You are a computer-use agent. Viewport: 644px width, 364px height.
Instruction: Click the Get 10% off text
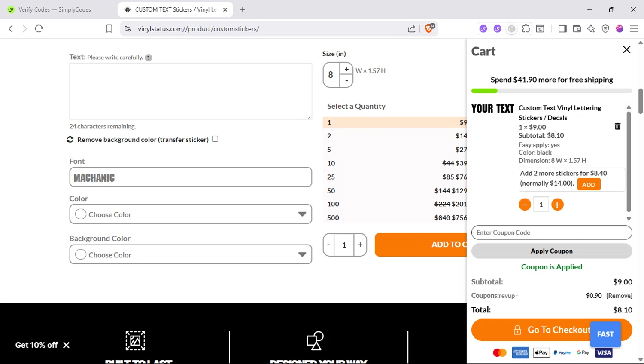[36, 345]
